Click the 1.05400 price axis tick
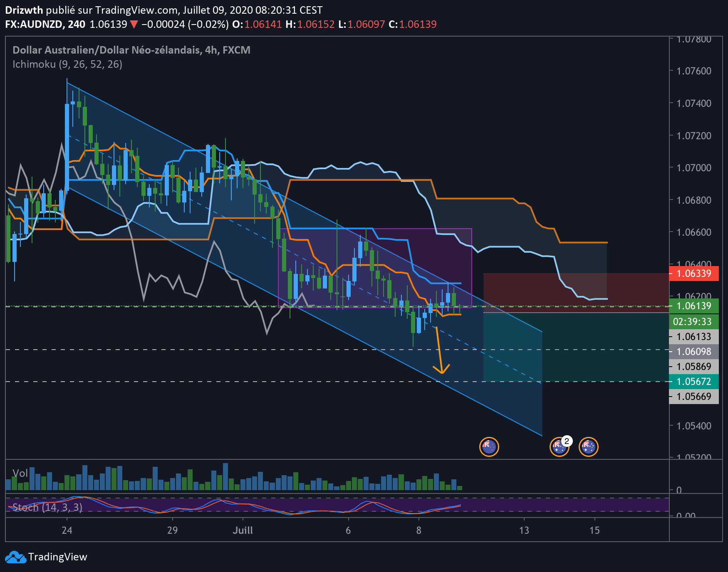728x572 pixels. (694, 426)
